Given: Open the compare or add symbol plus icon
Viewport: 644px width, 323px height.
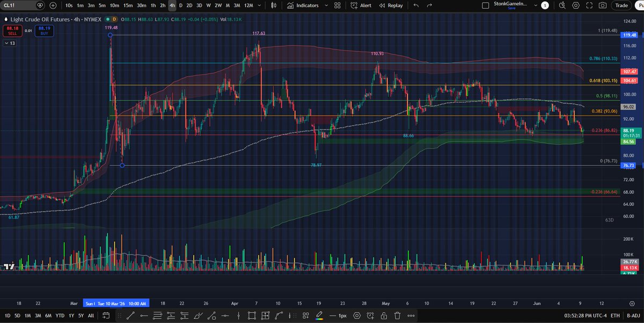Looking at the screenshot, I should coord(52,5).
